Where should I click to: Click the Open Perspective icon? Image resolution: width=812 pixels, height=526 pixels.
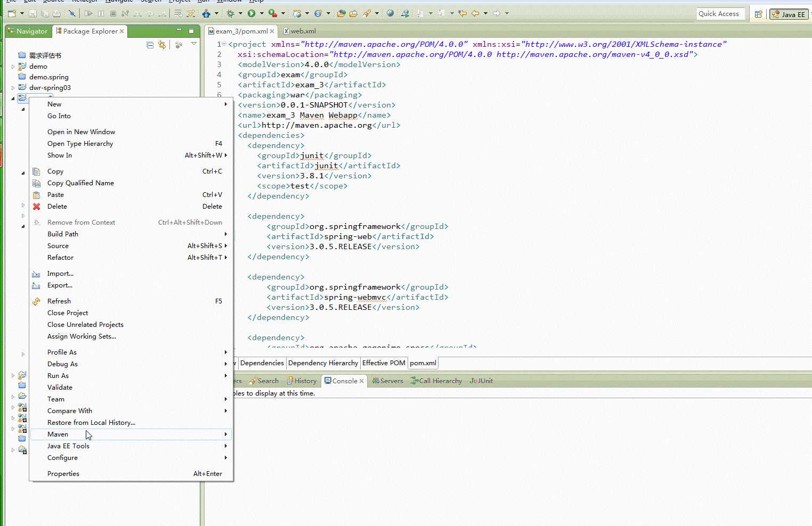[x=758, y=14]
